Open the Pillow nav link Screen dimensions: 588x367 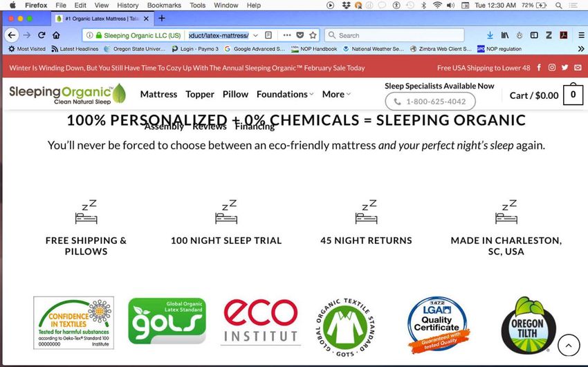235,94
